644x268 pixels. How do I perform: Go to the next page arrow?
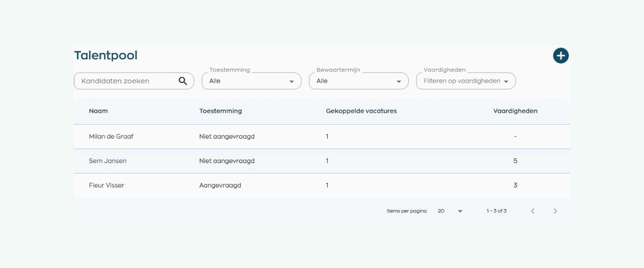pos(555,211)
